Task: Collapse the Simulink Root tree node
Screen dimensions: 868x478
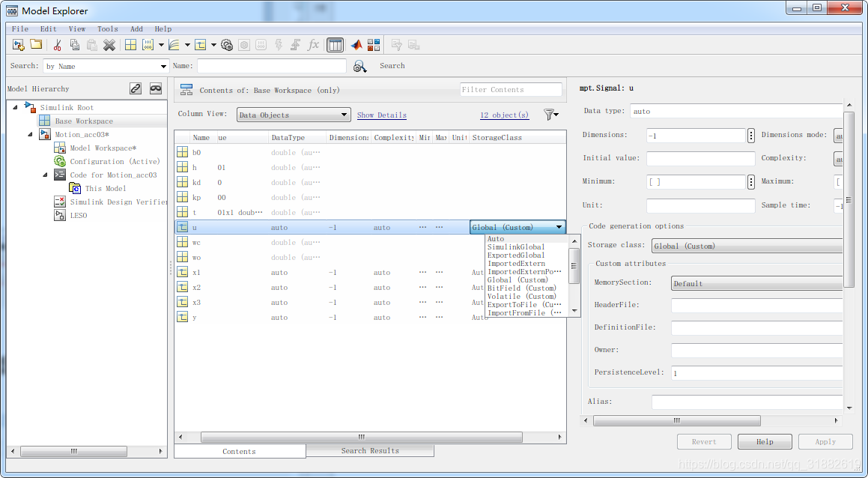Action: coord(15,107)
